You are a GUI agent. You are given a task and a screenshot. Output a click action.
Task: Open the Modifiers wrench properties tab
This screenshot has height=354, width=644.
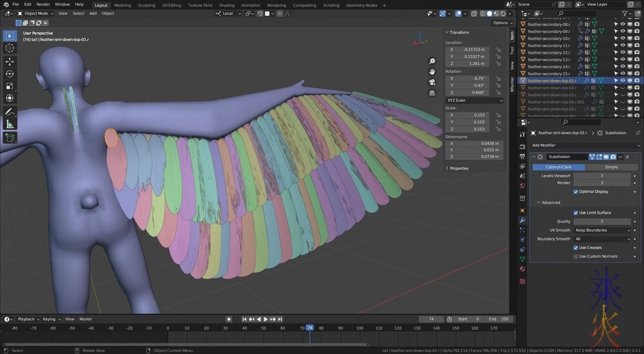(522, 221)
